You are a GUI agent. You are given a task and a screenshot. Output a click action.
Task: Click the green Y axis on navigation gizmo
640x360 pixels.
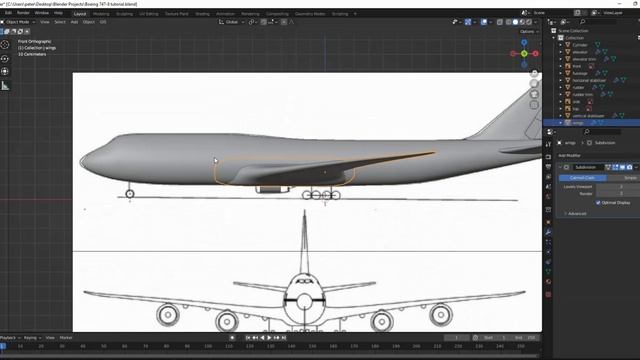click(524, 53)
